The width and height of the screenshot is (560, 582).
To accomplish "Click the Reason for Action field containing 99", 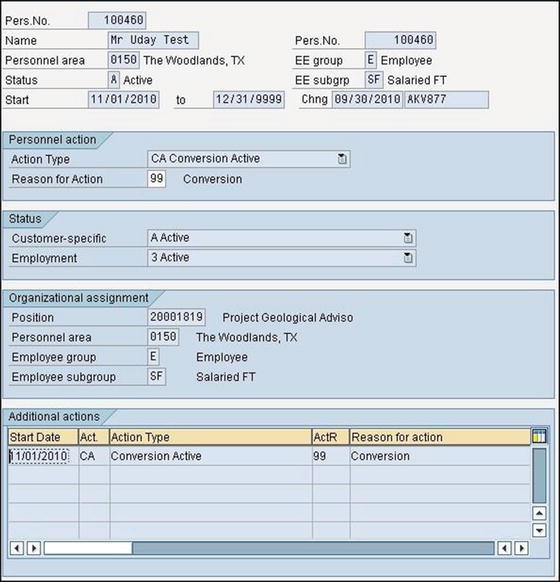I will 156,179.
